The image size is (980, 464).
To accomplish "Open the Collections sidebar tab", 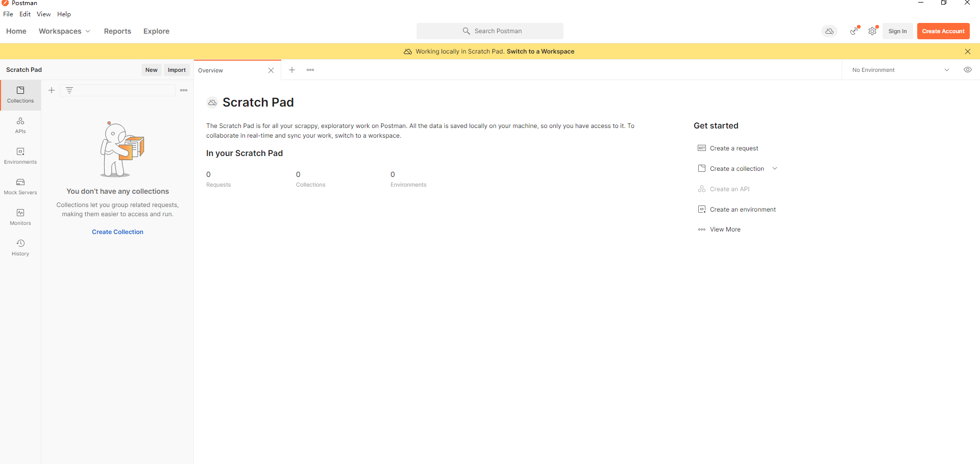I will pyautogui.click(x=20, y=95).
